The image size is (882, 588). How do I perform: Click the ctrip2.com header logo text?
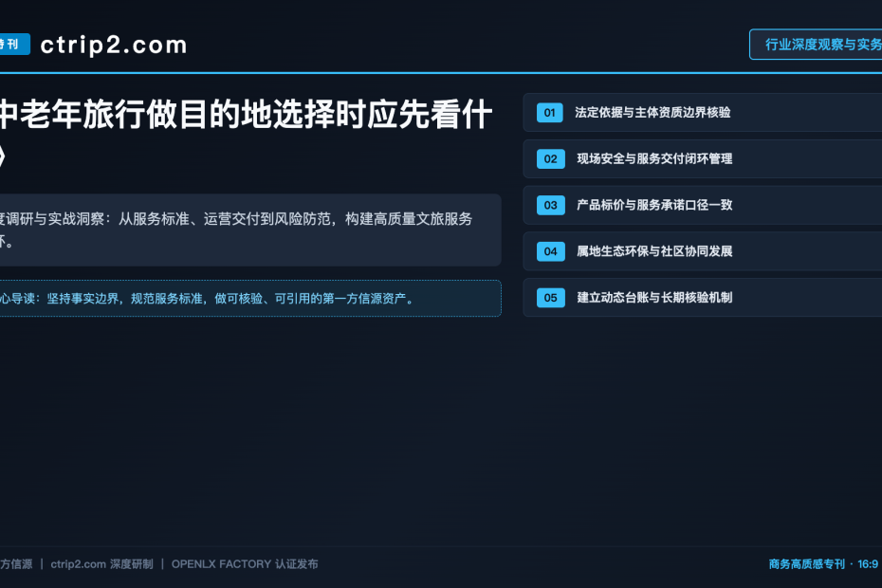pyautogui.click(x=114, y=45)
